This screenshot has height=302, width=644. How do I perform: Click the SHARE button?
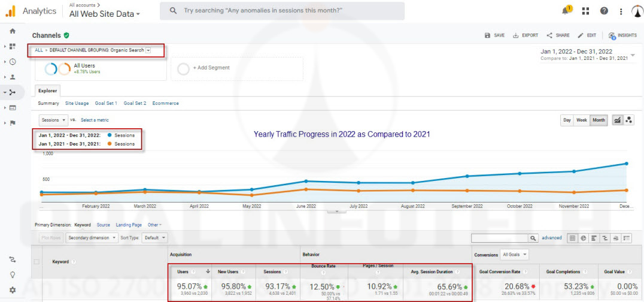click(x=558, y=35)
